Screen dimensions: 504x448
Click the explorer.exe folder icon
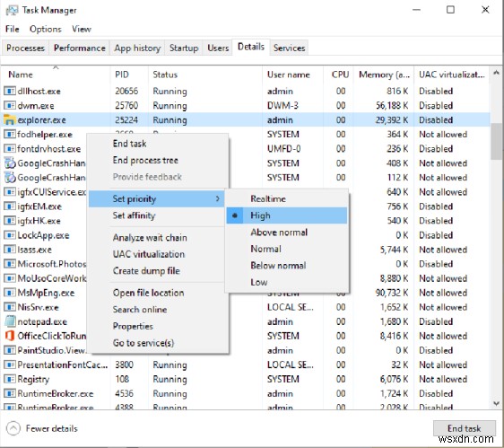pos(9,120)
